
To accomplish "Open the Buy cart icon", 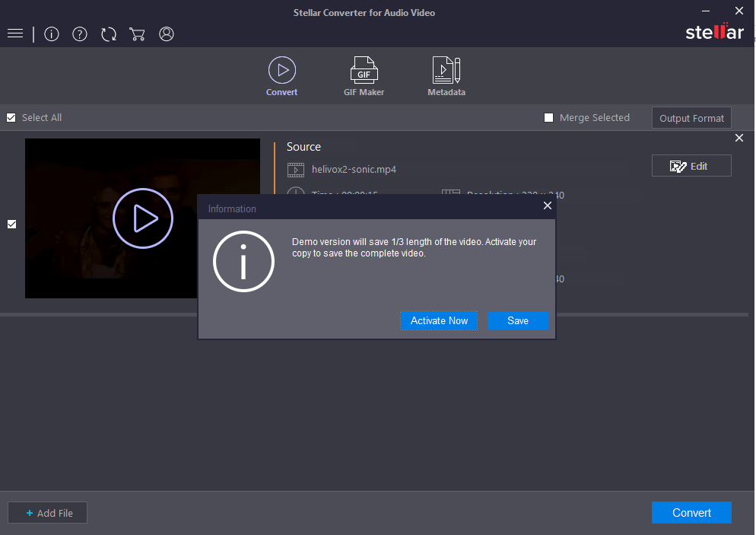I will [137, 33].
